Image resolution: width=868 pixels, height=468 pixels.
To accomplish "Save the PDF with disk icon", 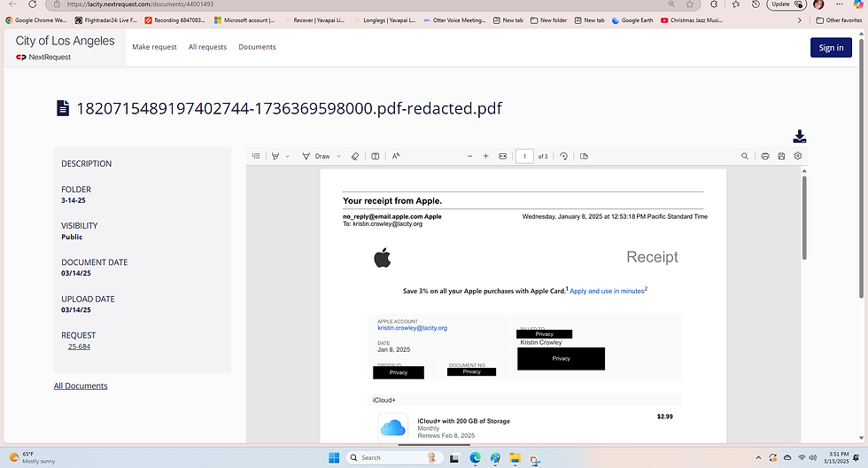I will pyautogui.click(x=781, y=156).
